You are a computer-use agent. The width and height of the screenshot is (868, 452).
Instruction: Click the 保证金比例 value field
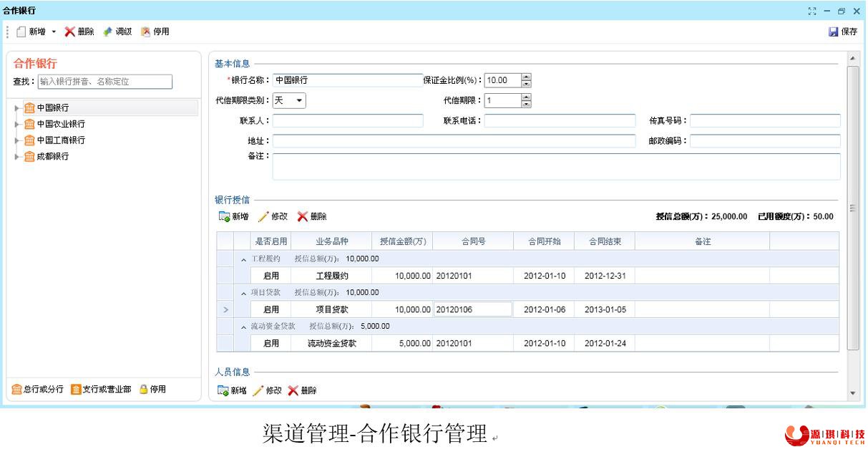point(502,80)
